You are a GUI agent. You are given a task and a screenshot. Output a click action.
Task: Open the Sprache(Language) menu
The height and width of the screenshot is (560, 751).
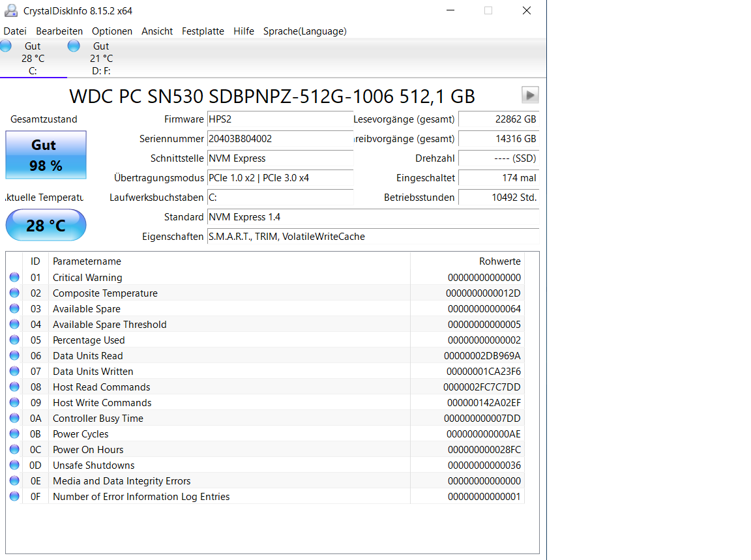(305, 31)
